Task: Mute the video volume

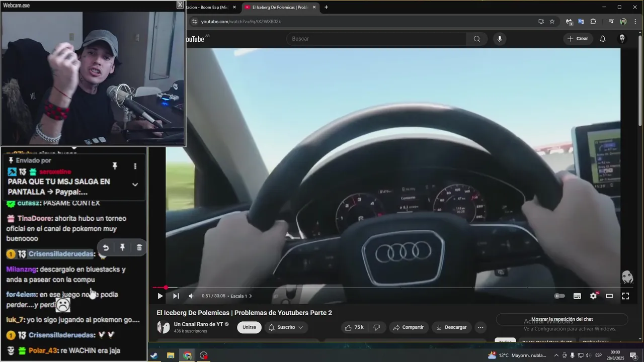Action: (x=191, y=296)
